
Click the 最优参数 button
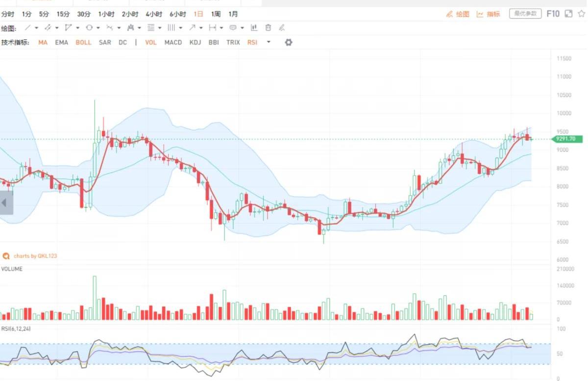pos(525,14)
